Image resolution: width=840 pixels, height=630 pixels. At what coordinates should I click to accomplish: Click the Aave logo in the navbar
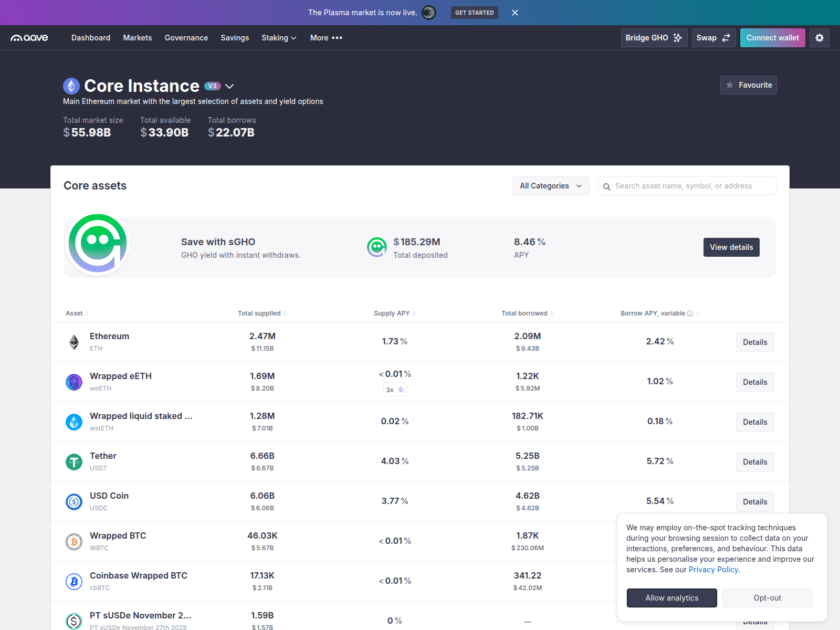[29, 37]
